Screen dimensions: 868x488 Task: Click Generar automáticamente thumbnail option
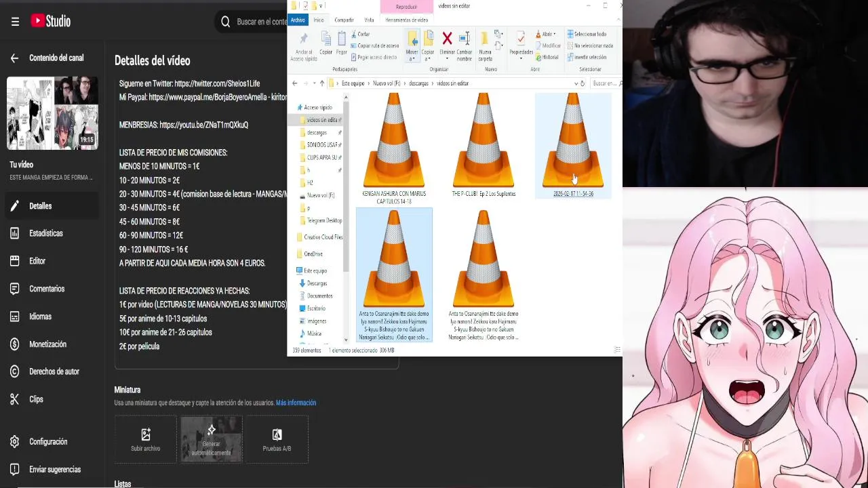click(x=211, y=439)
